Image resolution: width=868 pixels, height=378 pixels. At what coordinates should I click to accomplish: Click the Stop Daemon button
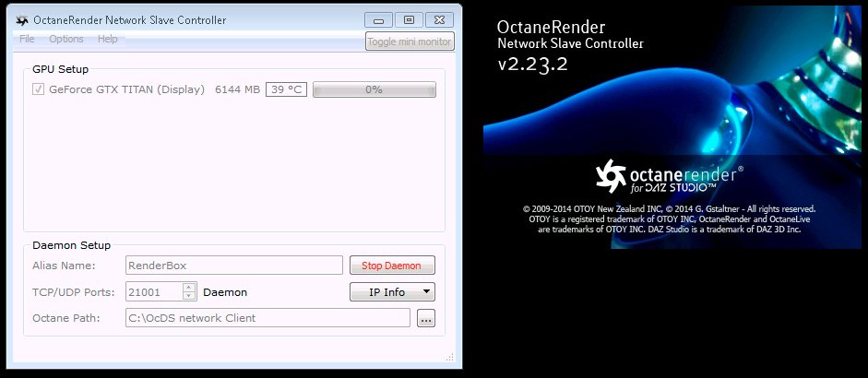point(392,266)
